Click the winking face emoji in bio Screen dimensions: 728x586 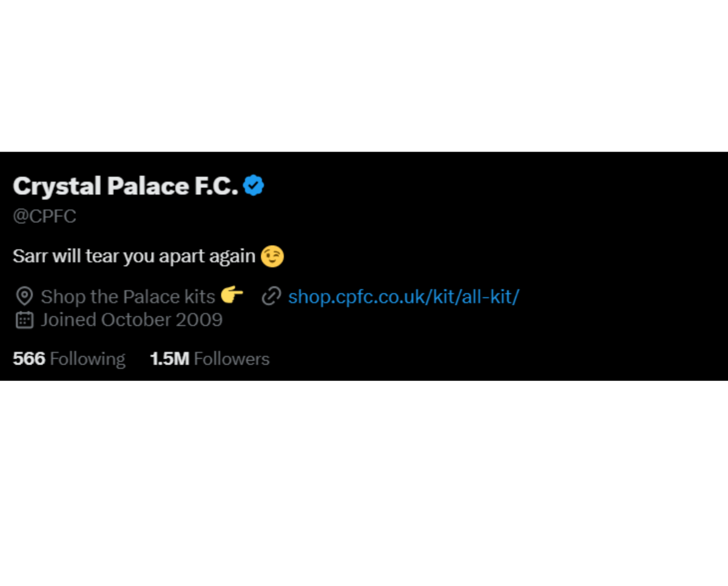click(x=272, y=256)
